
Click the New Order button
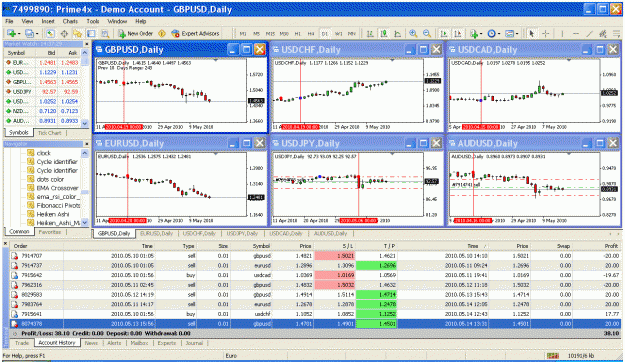coord(135,34)
